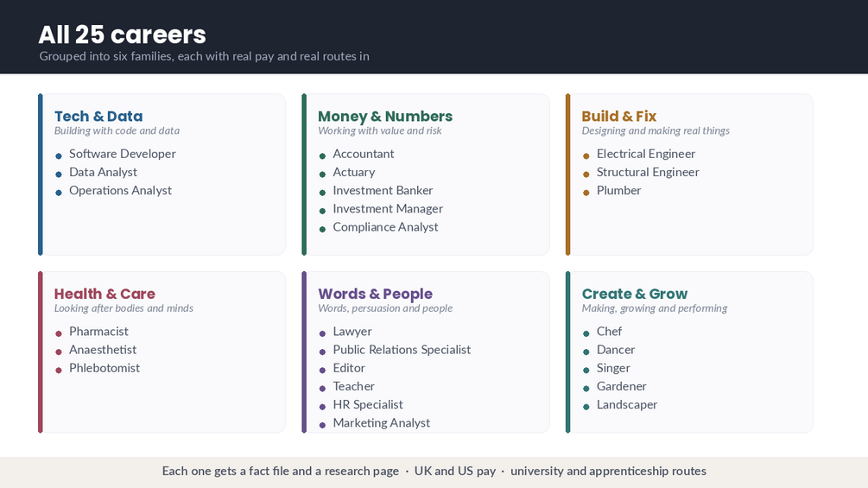This screenshot has width=868, height=488.
Task: Select the Software Developer career item
Action: tap(123, 154)
